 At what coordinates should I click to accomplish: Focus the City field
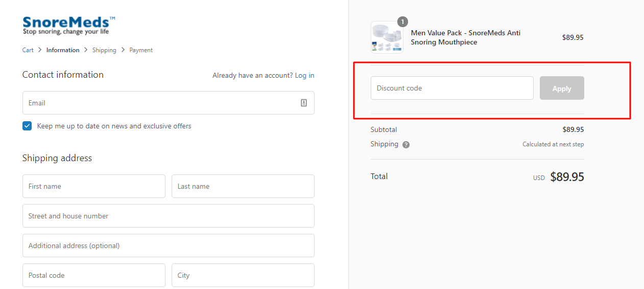[243, 275]
